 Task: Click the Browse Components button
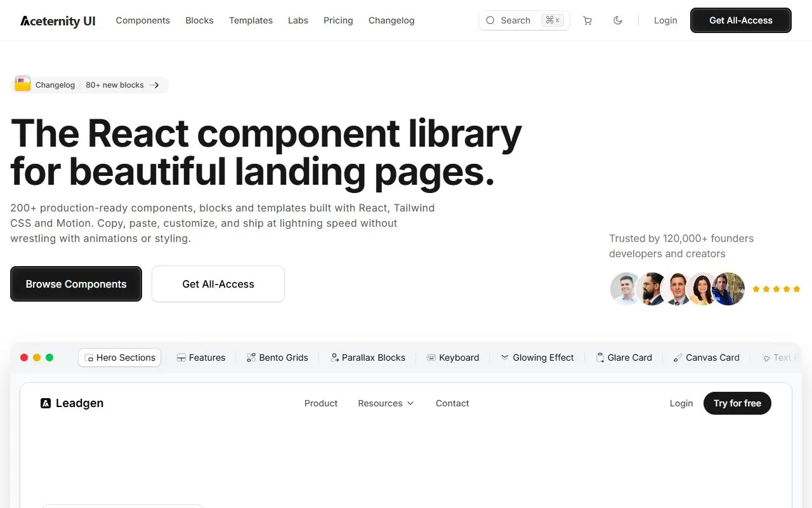76,284
